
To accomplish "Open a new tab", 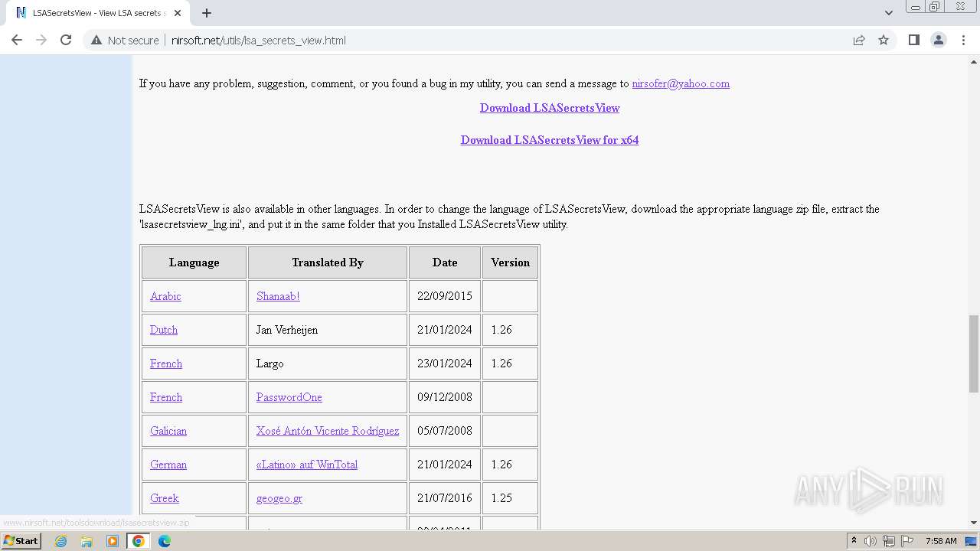I will pyautogui.click(x=207, y=13).
